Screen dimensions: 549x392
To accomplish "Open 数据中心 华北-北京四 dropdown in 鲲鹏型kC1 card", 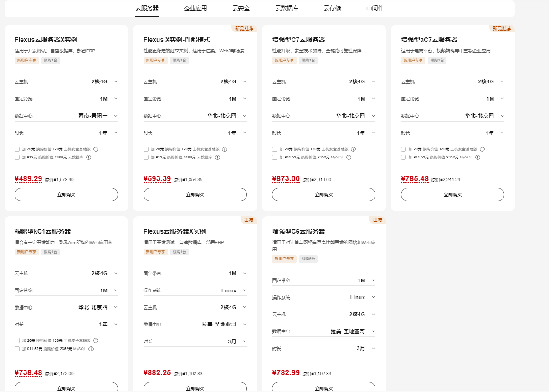I will click(x=66, y=307).
